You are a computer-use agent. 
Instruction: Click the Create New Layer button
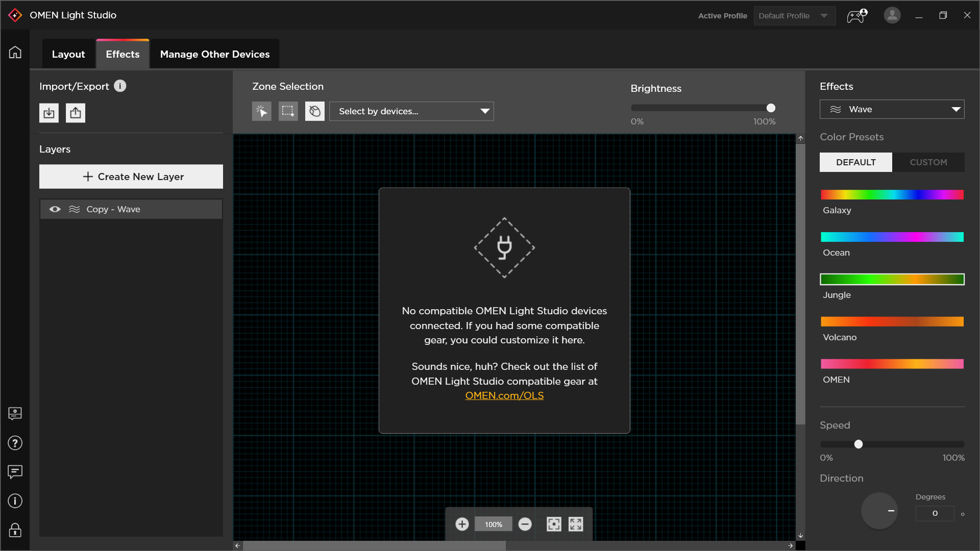131,177
